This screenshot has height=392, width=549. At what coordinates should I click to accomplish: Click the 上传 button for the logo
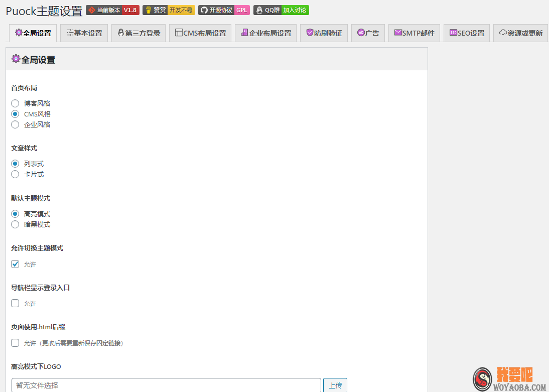pyautogui.click(x=335, y=385)
